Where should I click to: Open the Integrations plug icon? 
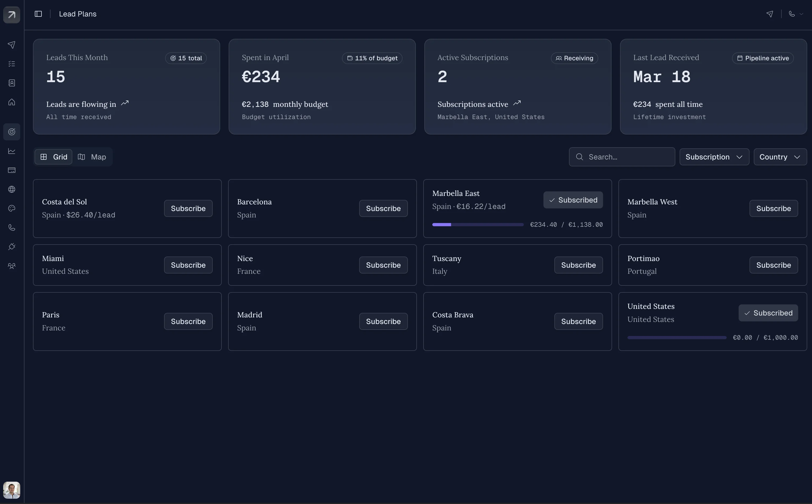coord(12,246)
